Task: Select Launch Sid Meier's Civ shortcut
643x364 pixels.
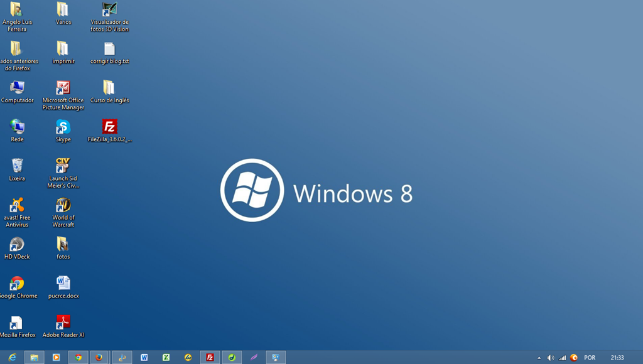Action: click(63, 173)
